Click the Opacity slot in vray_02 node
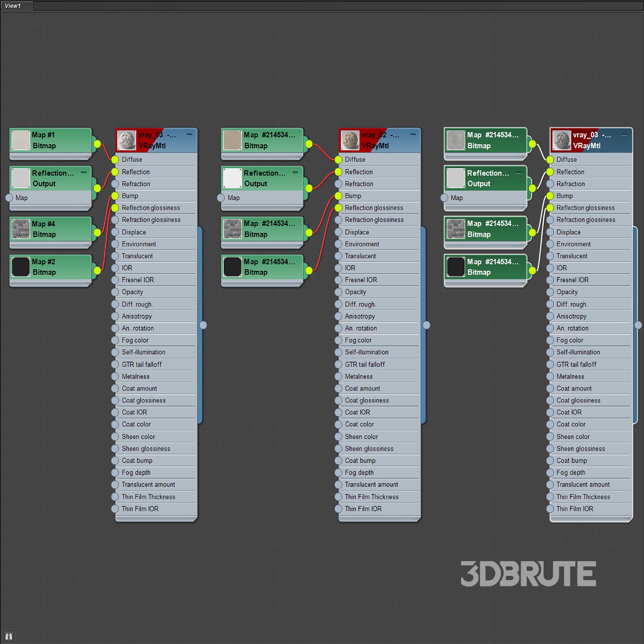Image resolution: width=644 pixels, height=644 pixels. click(x=355, y=292)
